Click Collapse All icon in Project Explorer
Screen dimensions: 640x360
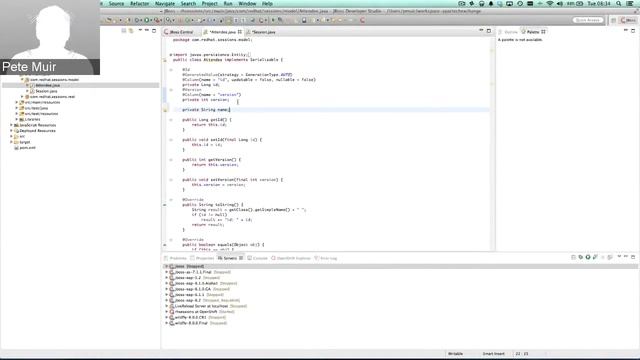(124, 31)
